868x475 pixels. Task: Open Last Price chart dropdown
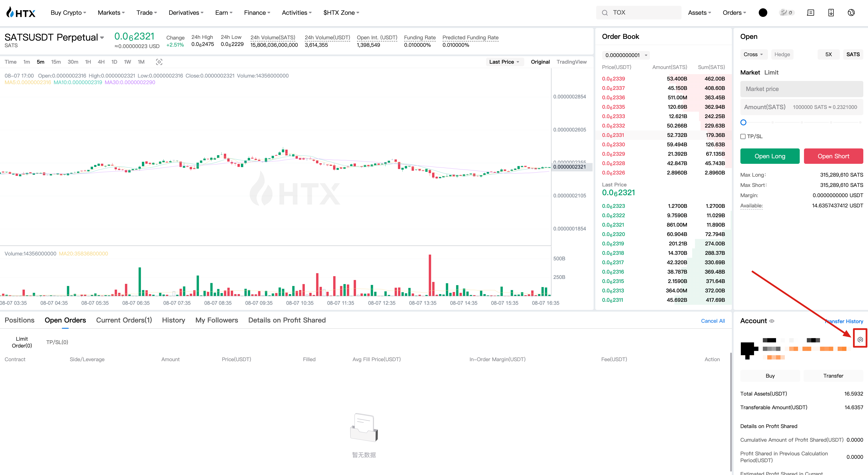[504, 62]
